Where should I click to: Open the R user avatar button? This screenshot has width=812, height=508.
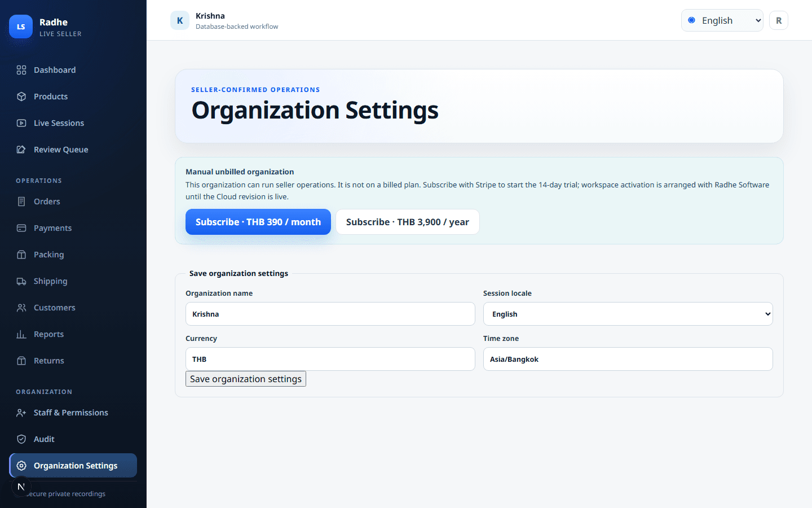[779, 20]
